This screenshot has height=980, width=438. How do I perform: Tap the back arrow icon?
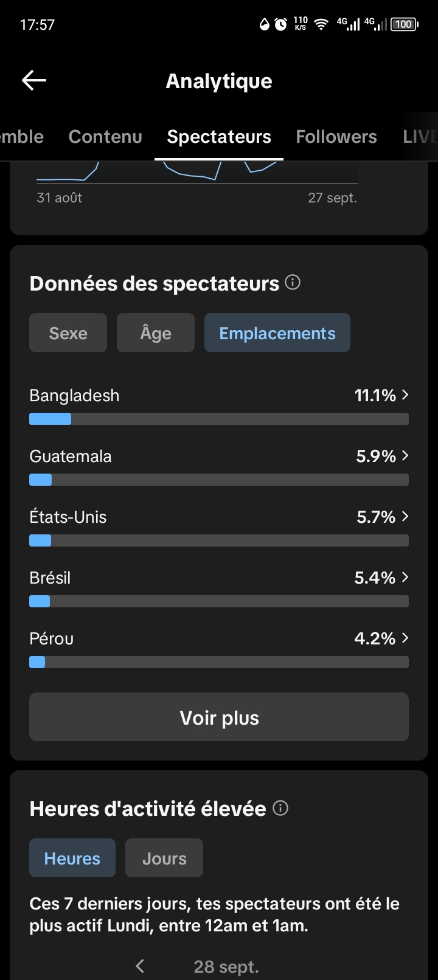(x=34, y=80)
